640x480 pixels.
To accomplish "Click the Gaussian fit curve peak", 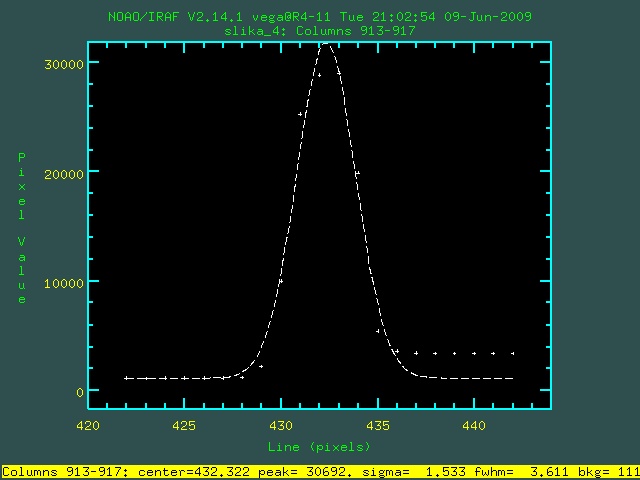I will click(325, 43).
